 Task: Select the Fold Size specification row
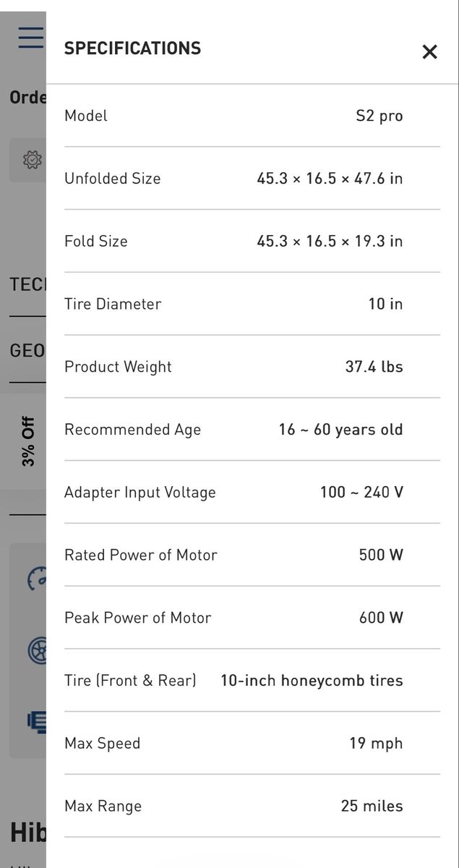tap(252, 242)
